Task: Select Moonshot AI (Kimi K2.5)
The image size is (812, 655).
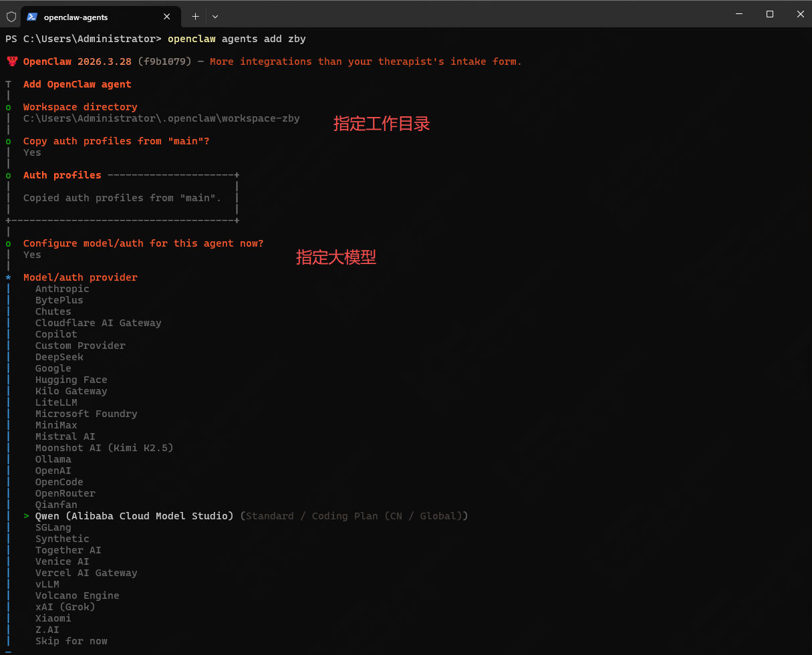Action: (x=104, y=448)
